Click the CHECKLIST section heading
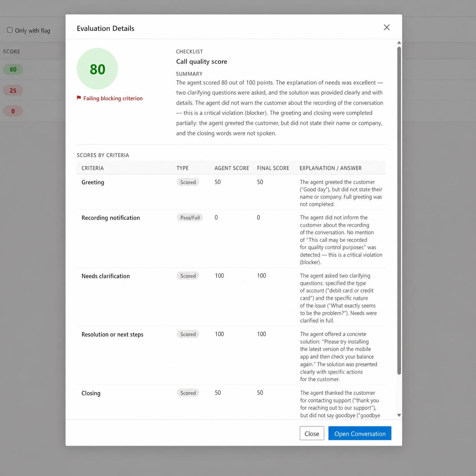 click(x=189, y=52)
